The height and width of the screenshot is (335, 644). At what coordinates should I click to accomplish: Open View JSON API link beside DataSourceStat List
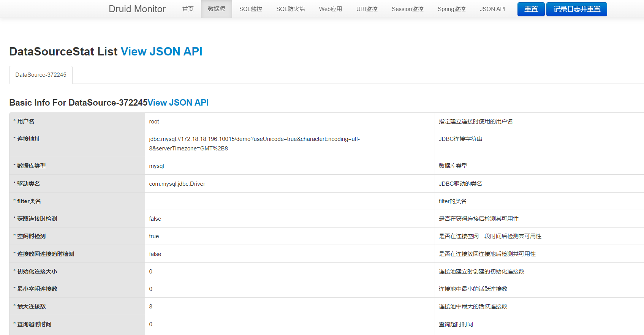pos(161,51)
